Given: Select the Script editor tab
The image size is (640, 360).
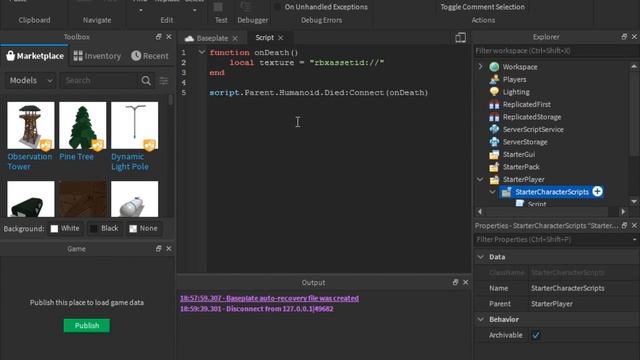Looking at the screenshot, I should 264,38.
